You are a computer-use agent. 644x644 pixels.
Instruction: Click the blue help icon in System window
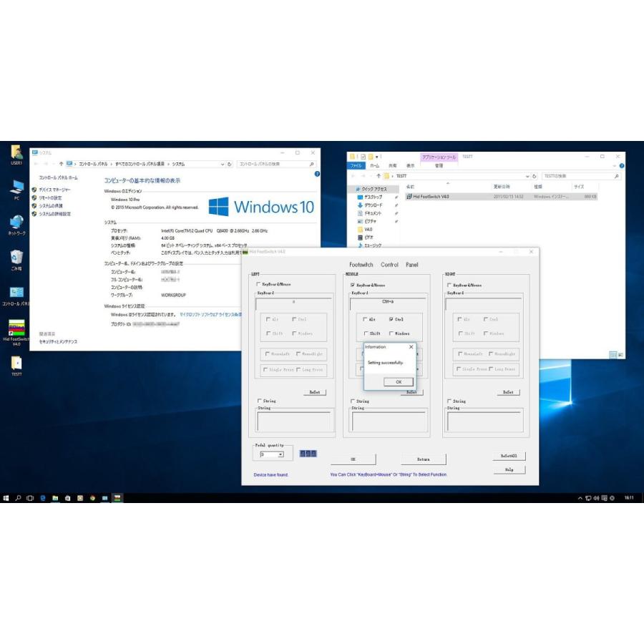(316, 174)
